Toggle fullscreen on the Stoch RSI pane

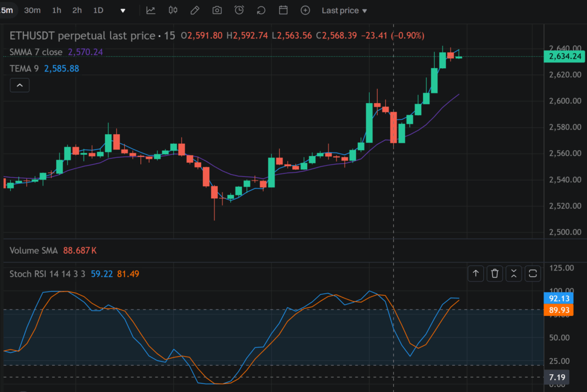pos(533,273)
